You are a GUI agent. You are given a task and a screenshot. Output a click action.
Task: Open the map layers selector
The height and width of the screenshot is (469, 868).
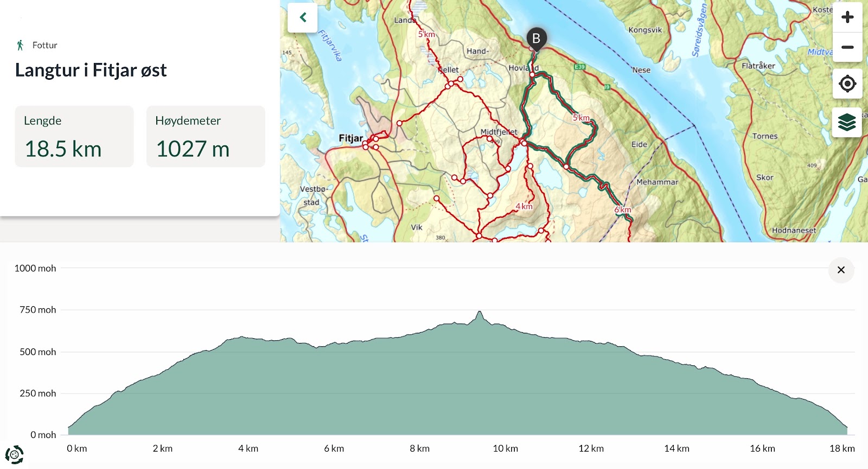tap(847, 122)
